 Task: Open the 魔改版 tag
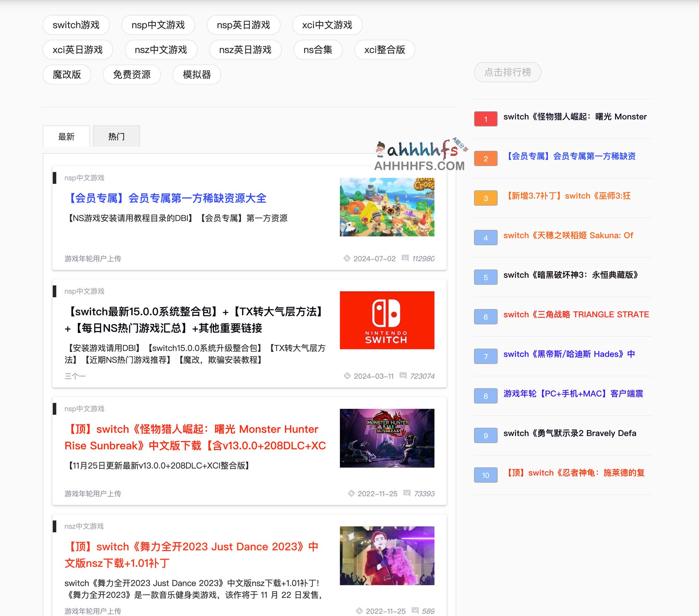(x=67, y=74)
